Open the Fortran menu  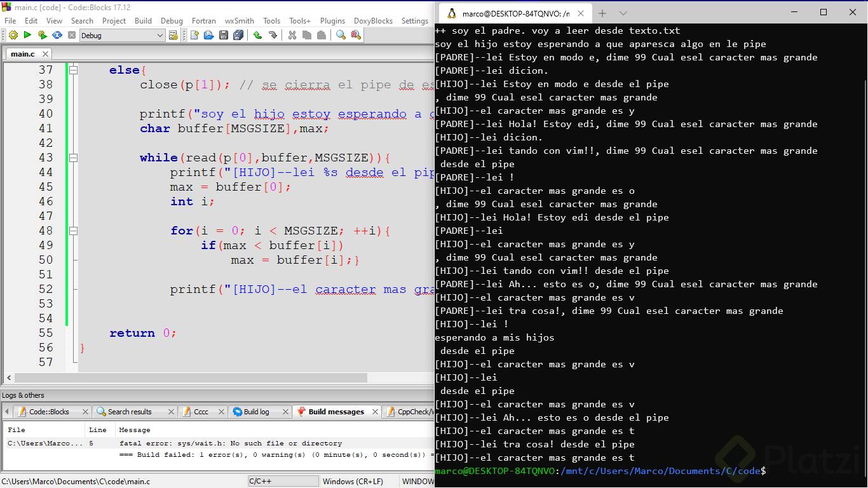click(x=204, y=21)
